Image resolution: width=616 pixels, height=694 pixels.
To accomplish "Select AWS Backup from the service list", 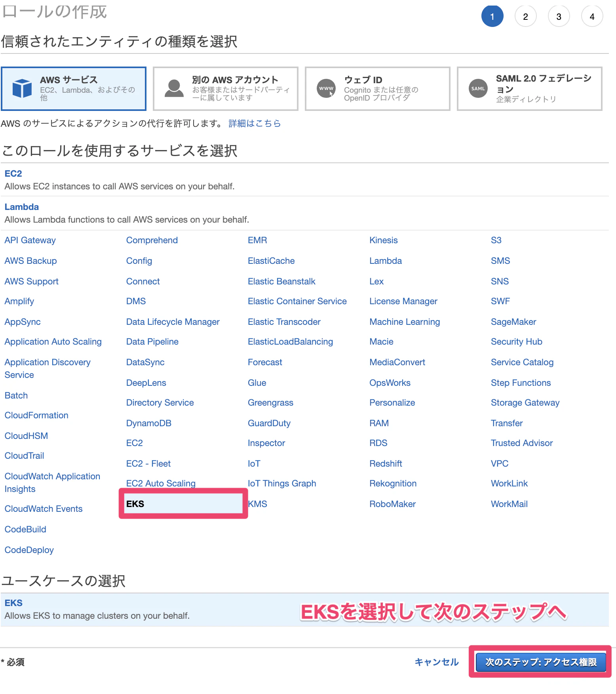I will coord(30,261).
